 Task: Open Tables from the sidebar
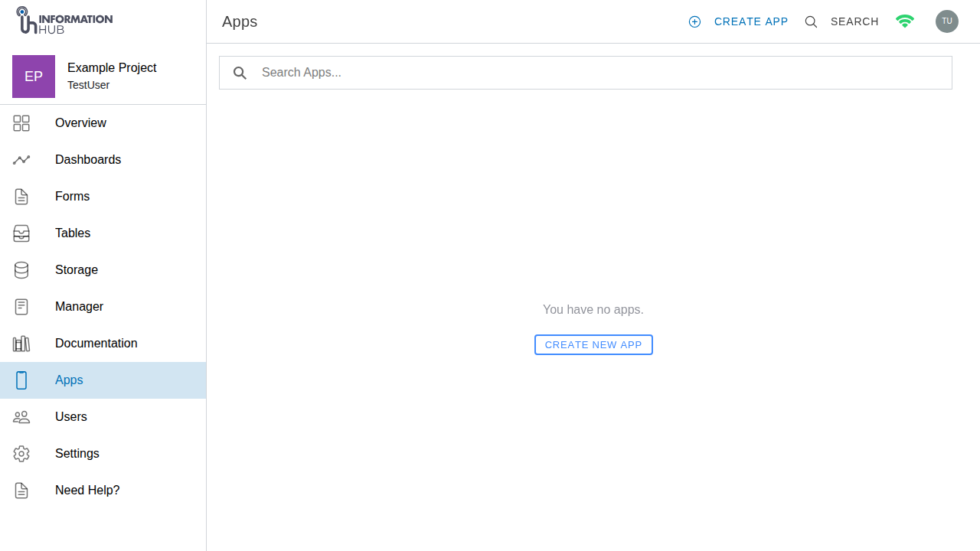click(103, 233)
